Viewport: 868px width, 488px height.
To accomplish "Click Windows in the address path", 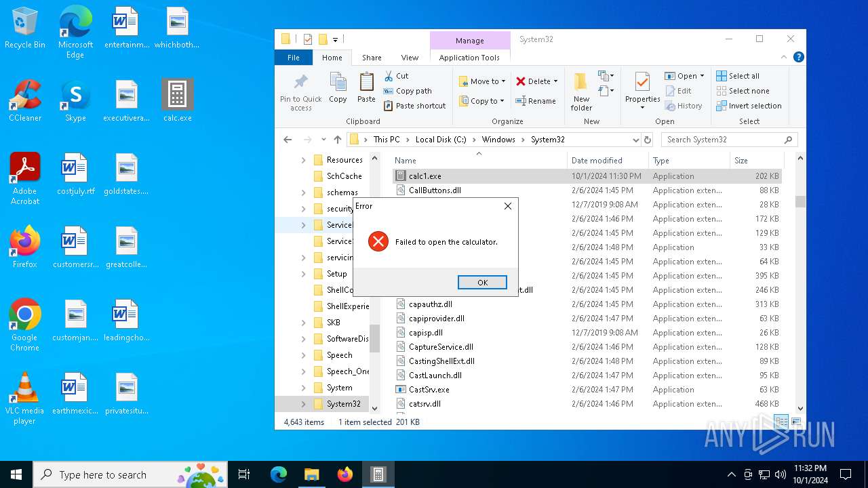I will pos(498,140).
